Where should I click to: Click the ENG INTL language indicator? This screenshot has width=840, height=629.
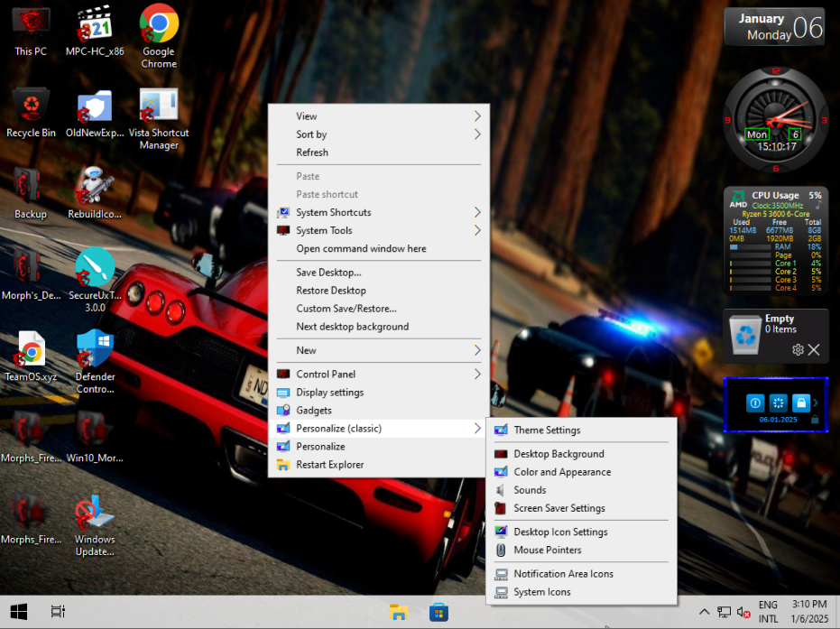click(768, 612)
